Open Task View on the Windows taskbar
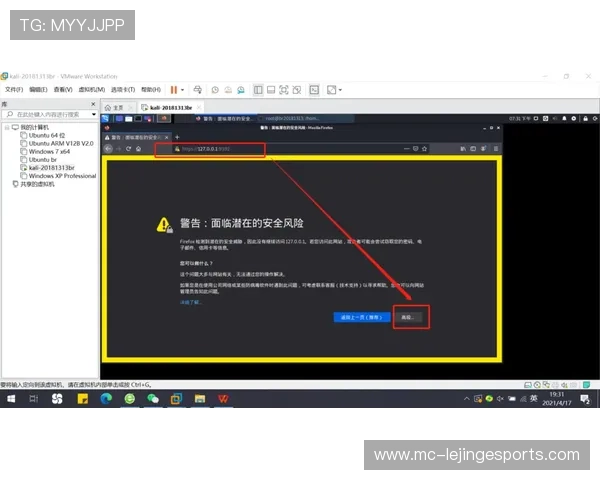Screen dimensions: 600x480 click(34, 399)
